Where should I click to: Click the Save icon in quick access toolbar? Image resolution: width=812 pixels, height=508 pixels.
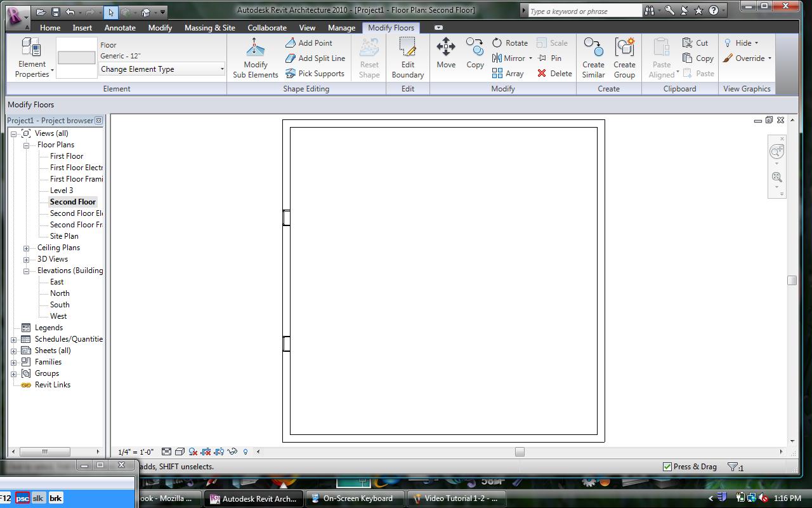click(x=56, y=11)
